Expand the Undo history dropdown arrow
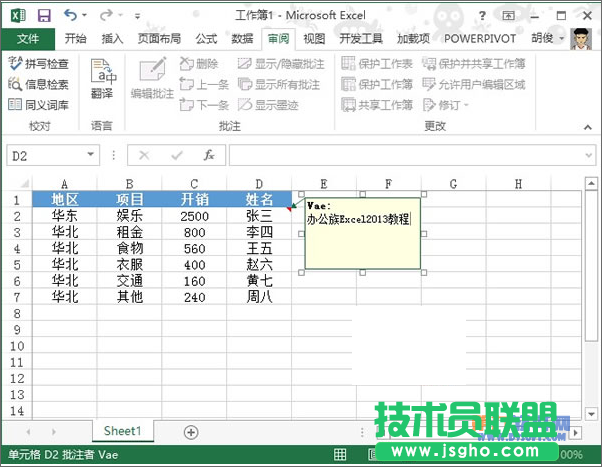 84,16
